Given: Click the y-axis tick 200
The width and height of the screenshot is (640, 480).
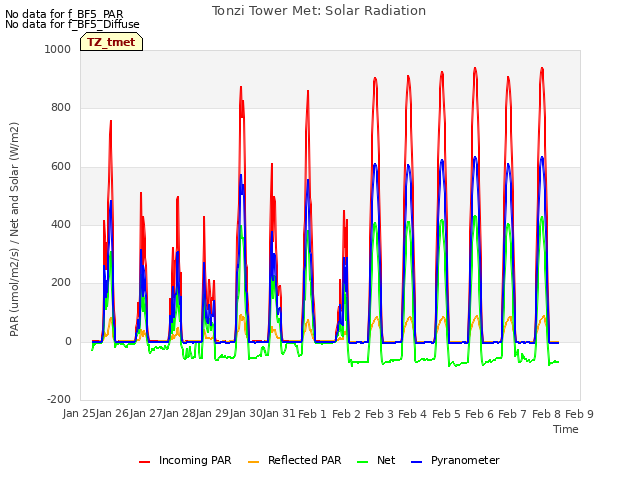Looking at the screenshot, I should coord(61,283).
